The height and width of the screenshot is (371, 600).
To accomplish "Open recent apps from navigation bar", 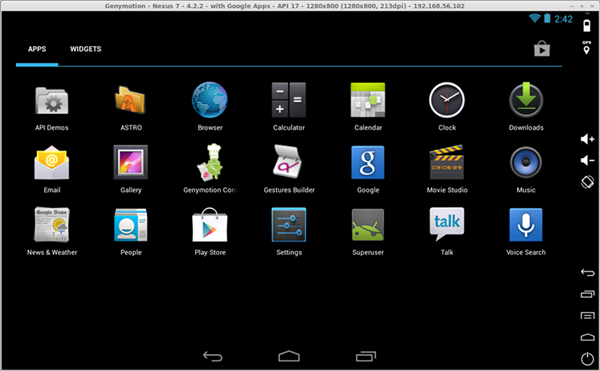I will [x=366, y=356].
